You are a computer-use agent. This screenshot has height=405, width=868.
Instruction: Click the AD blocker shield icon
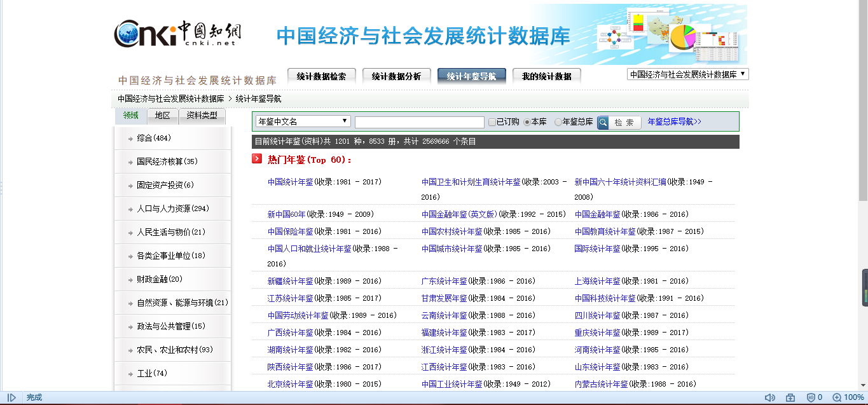(x=811, y=397)
